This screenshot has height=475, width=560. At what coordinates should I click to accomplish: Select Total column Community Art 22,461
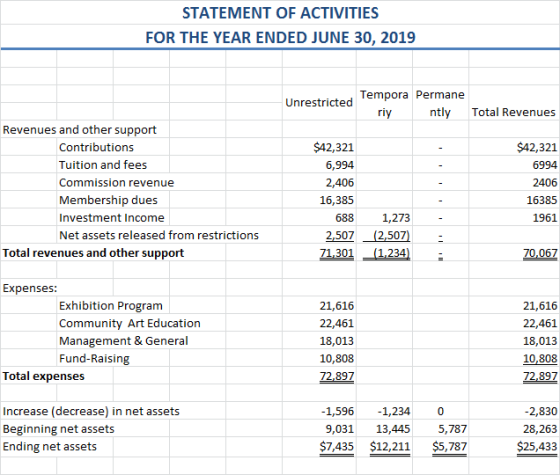540,323
